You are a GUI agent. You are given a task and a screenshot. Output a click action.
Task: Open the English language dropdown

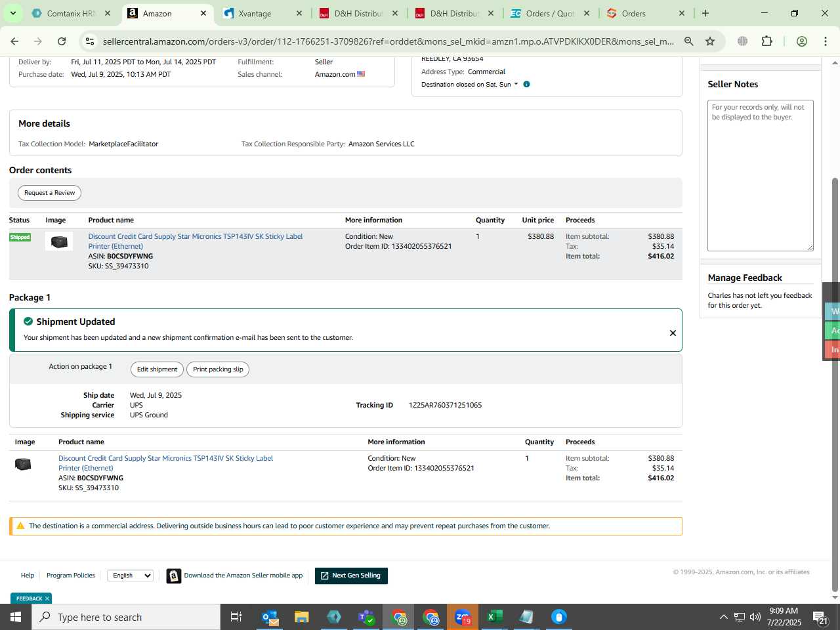130,576
